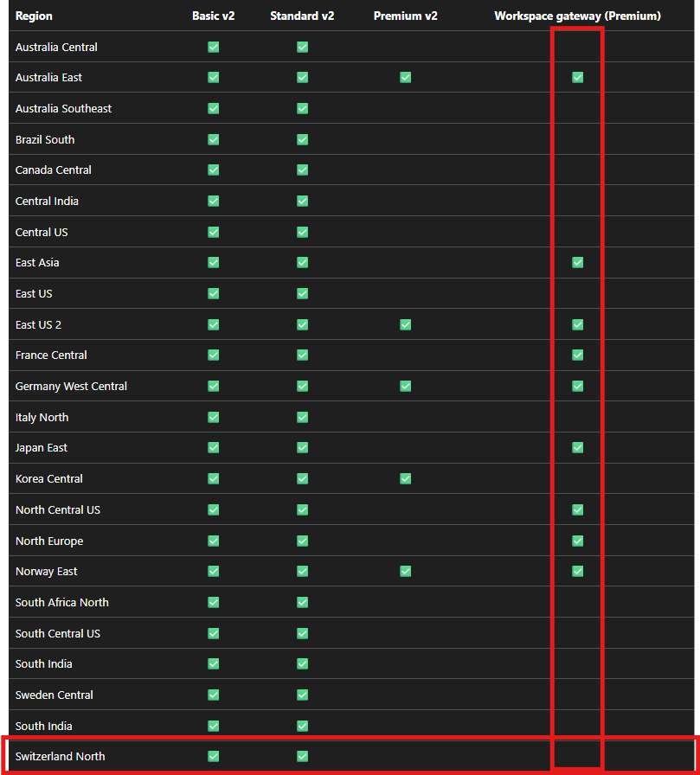Select the Australia East region name

pos(48,78)
